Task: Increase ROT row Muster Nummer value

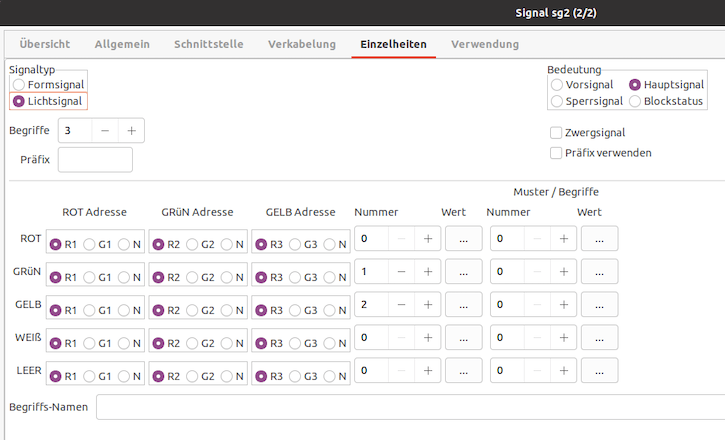Action: [x=563, y=239]
